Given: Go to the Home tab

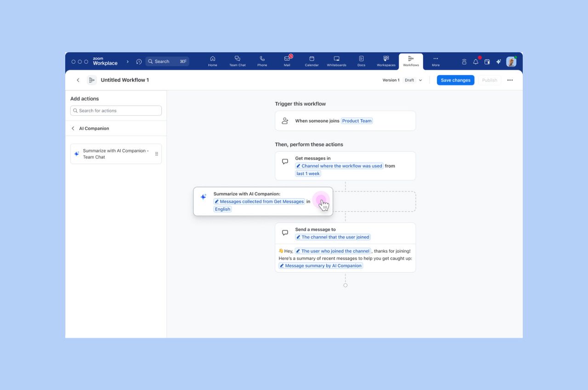Looking at the screenshot, I should point(212,61).
